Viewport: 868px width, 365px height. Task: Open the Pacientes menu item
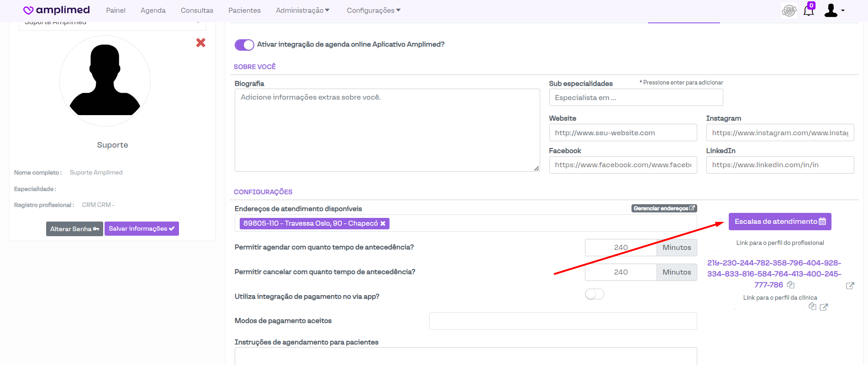[x=244, y=11]
